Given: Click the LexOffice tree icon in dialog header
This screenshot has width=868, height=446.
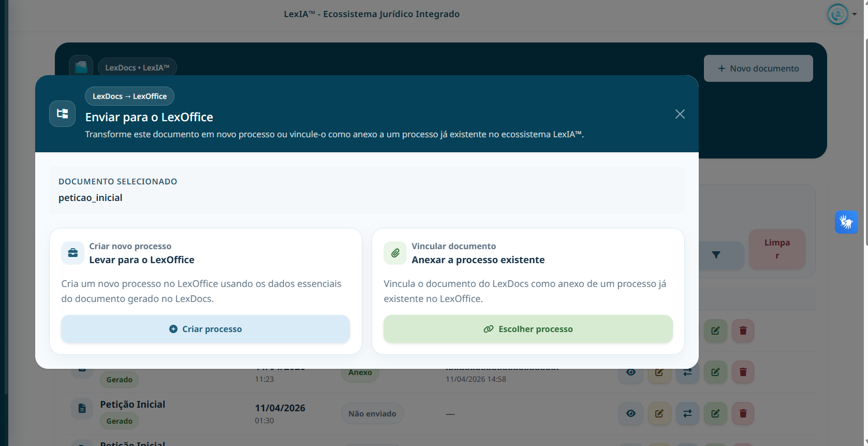Looking at the screenshot, I should point(63,114).
